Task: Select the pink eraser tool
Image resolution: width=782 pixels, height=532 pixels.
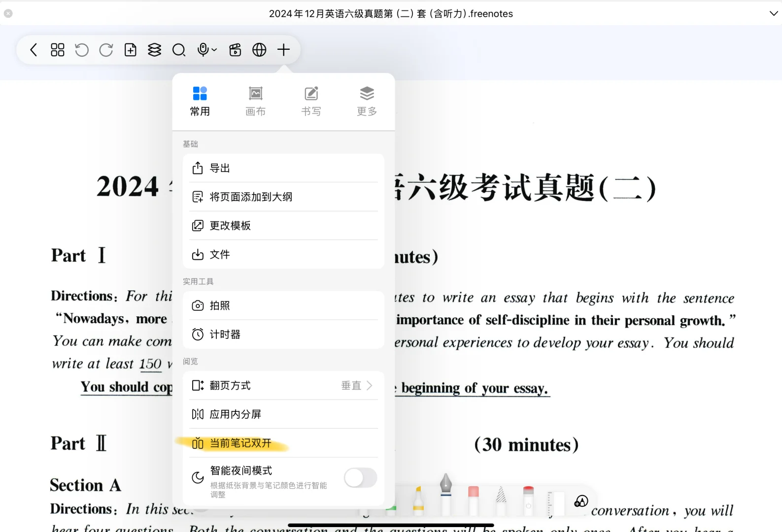Action: (474, 500)
